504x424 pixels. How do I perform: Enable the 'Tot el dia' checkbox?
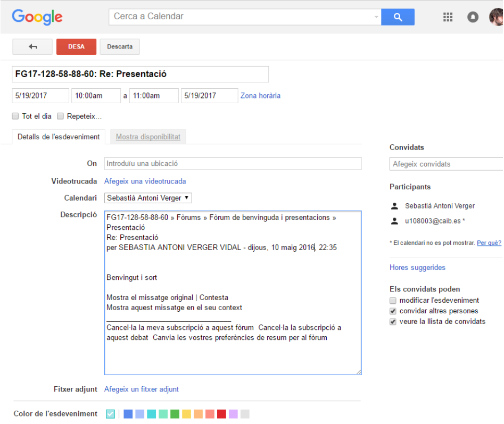pos(15,116)
